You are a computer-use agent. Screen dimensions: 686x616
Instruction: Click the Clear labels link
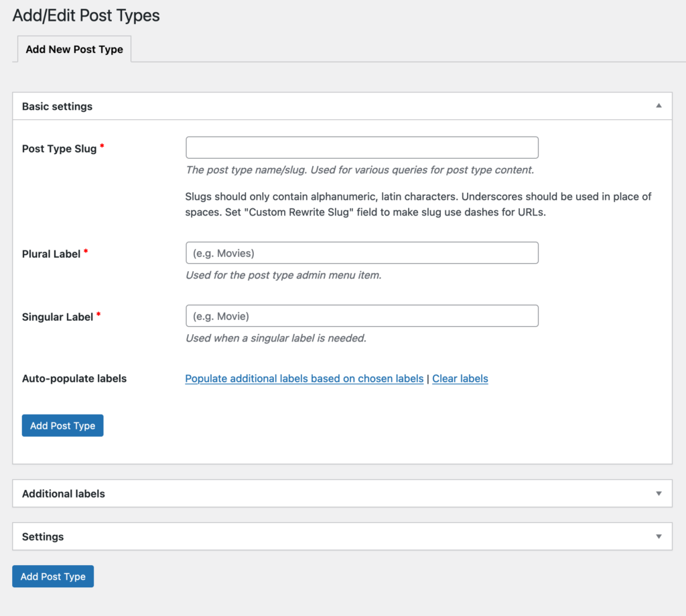coord(460,378)
